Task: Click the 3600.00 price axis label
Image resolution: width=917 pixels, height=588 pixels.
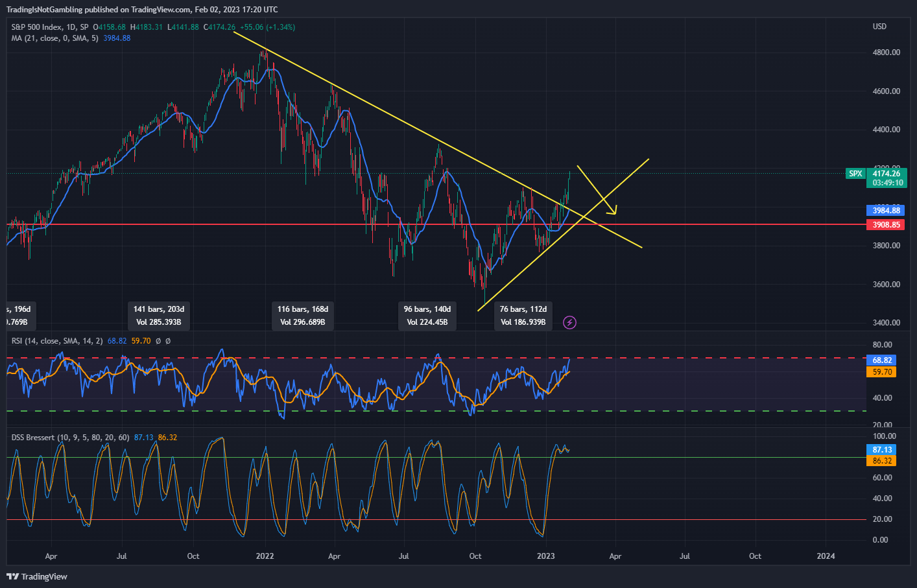Action: (x=887, y=285)
